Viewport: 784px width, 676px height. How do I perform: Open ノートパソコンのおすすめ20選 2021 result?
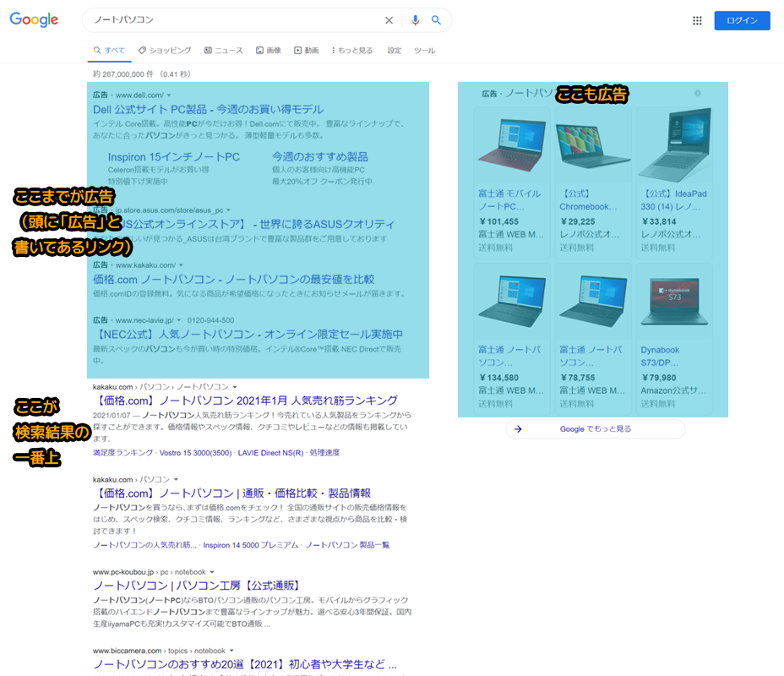(x=245, y=664)
